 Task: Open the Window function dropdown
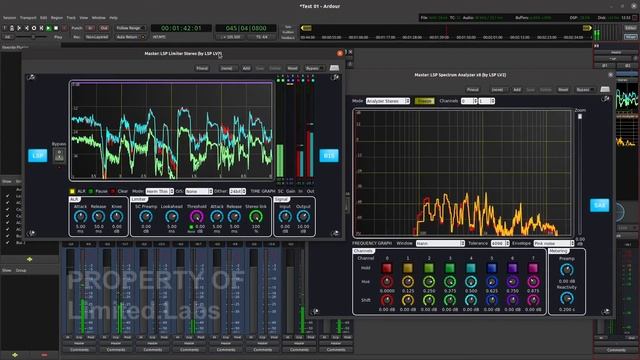click(440, 243)
